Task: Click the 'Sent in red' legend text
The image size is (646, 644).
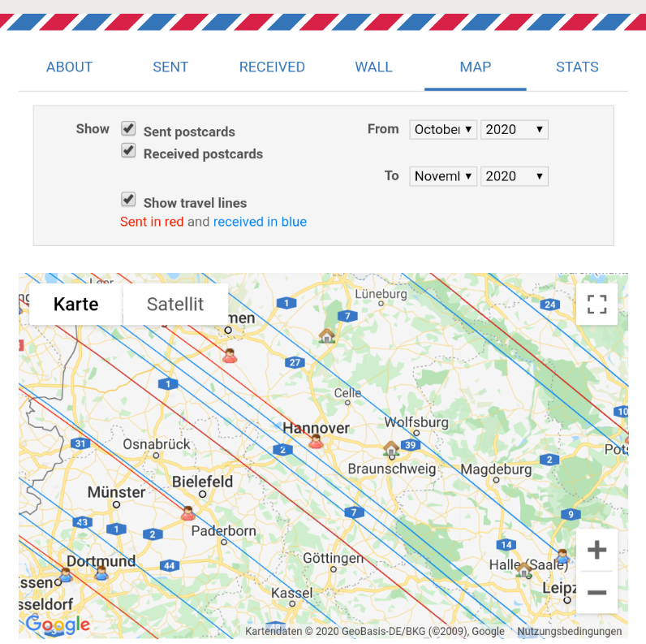Action: tap(152, 222)
